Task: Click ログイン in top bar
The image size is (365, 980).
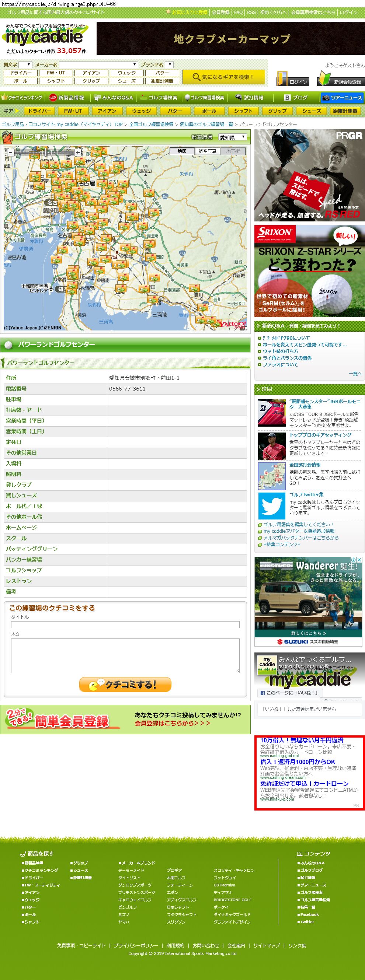Action: tap(349, 12)
